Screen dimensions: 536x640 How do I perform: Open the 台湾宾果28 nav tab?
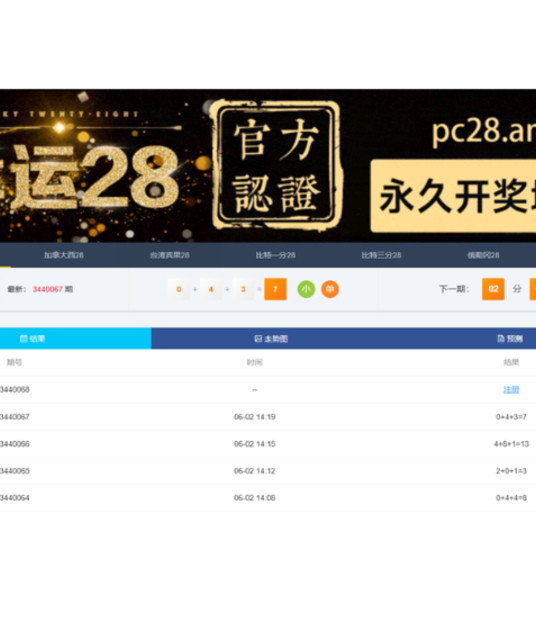click(170, 255)
